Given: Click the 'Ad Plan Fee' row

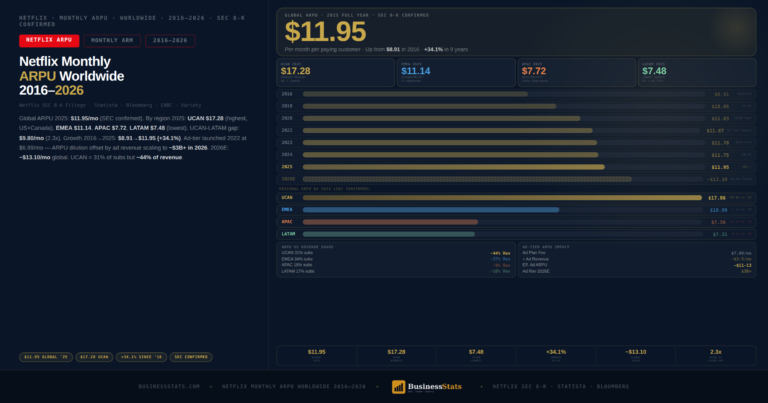Looking at the screenshot, I should [636, 253].
